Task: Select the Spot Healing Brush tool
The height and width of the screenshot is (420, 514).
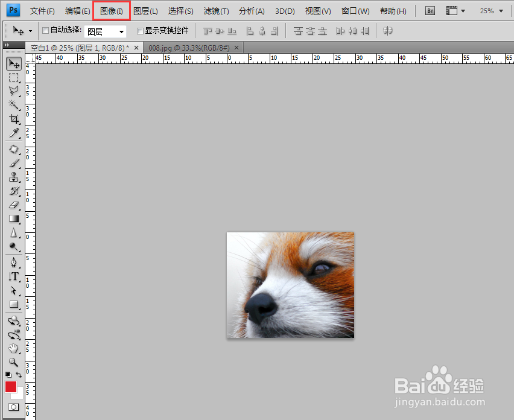Action: pyautogui.click(x=14, y=149)
